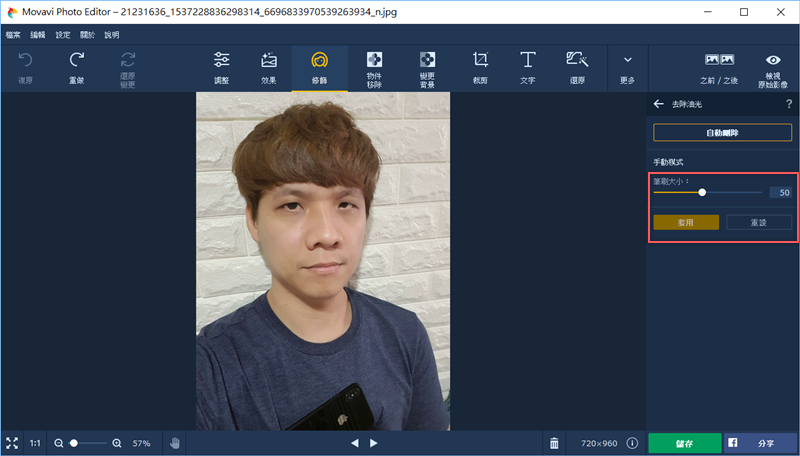This screenshot has width=800, height=456.
Task: Click the trash can delete icon
Action: tap(554, 443)
